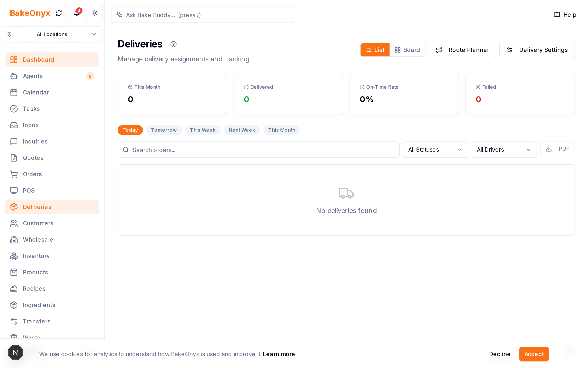The image size is (588, 368).
Task: Expand the All Drivers filter
Action: pyautogui.click(x=504, y=150)
